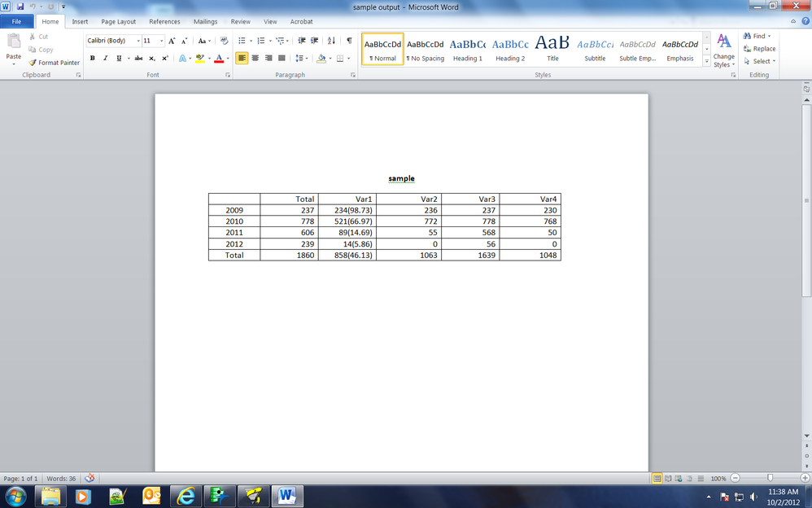The height and width of the screenshot is (508, 812).
Task: Click the Find binoculars icon
Action: click(747, 36)
